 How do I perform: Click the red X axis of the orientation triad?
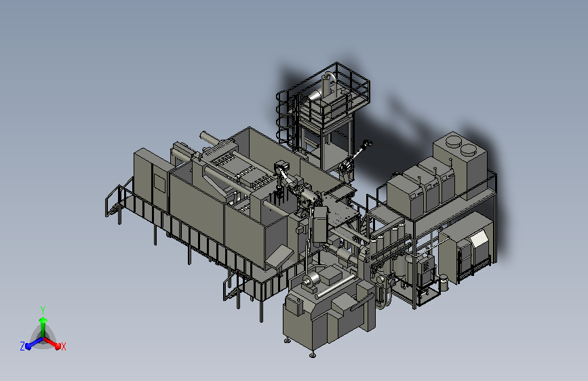(x=53, y=343)
